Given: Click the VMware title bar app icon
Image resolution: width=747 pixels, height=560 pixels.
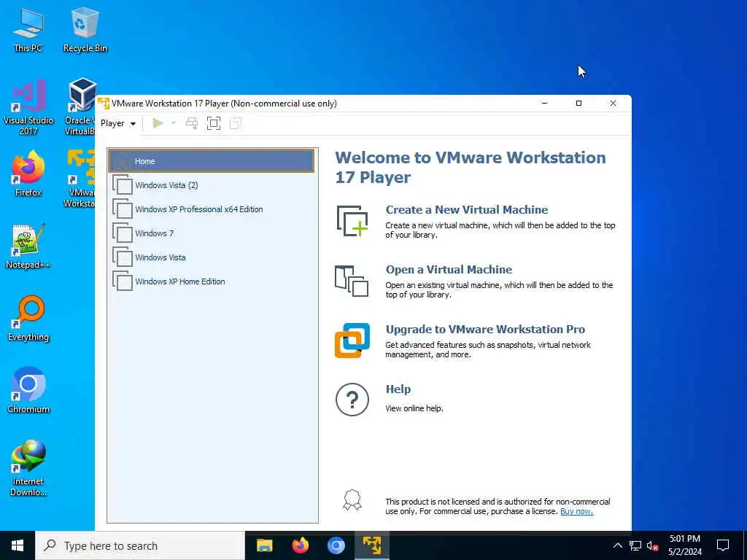Looking at the screenshot, I should tap(104, 104).
